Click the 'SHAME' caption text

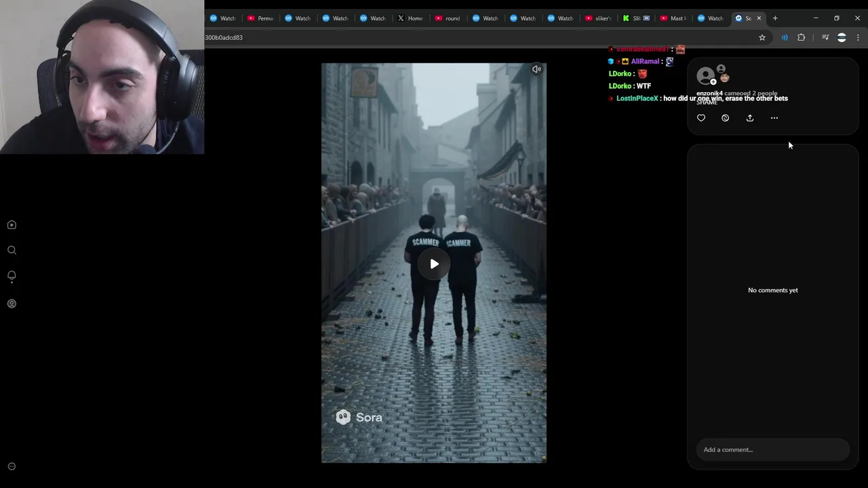[x=707, y=102]
